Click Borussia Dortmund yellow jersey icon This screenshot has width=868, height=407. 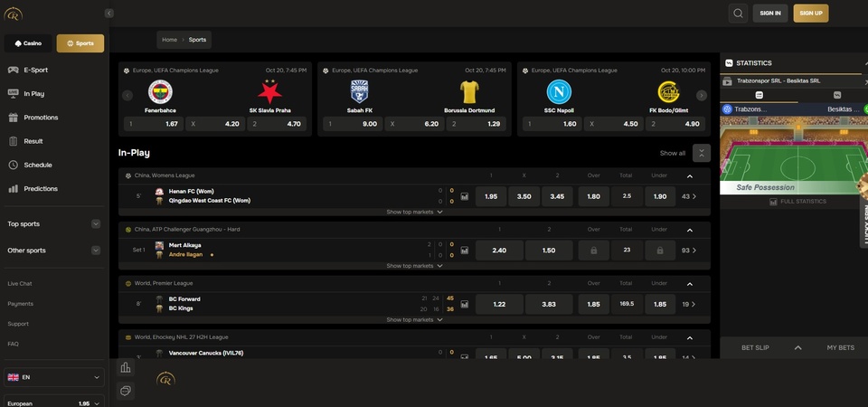coord(469,92)
